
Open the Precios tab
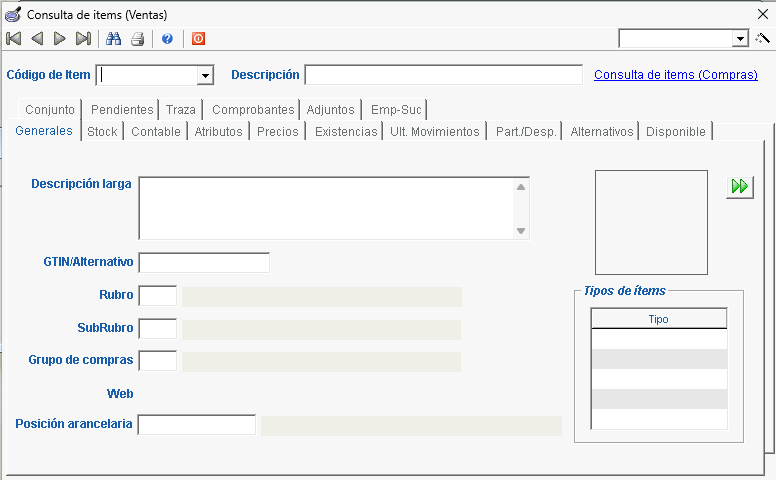[277, 132]
